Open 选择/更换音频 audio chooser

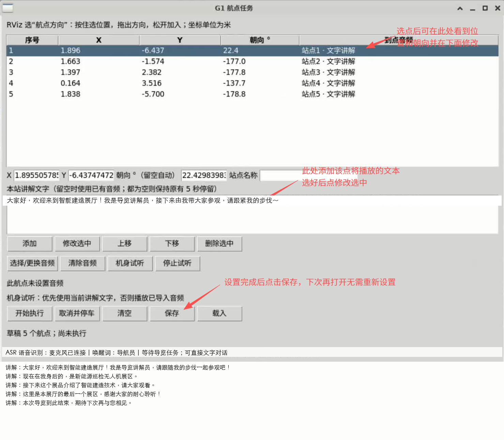(32, 263)
